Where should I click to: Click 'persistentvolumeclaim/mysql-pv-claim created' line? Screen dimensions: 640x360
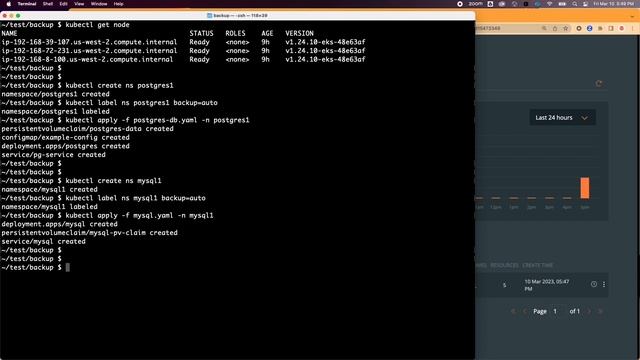click(89, 233)
